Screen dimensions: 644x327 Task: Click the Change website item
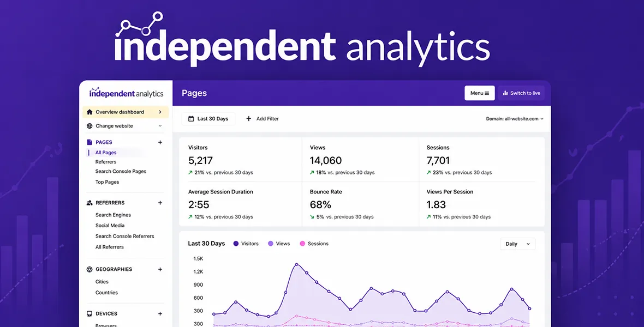pyautogui.click(x=126, y=126)
